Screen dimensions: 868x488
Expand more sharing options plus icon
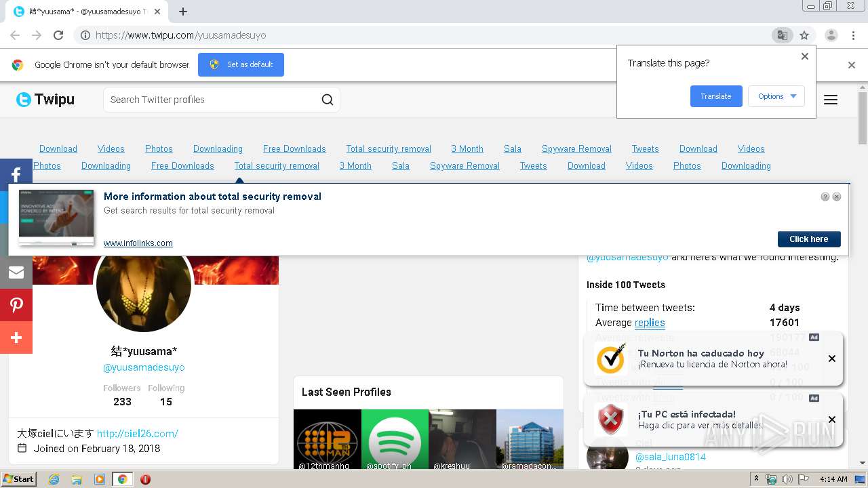click(x=16, y=338)
